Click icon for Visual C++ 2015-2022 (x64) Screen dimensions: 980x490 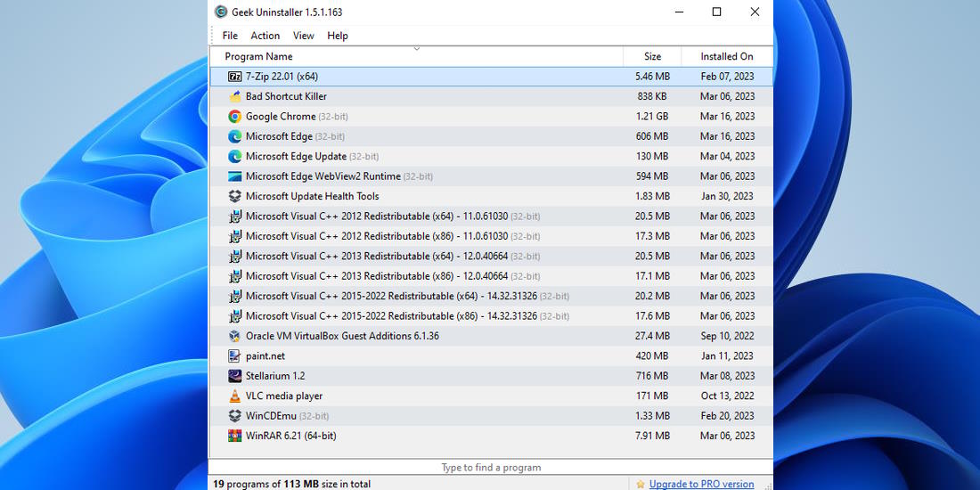(235, 297)
